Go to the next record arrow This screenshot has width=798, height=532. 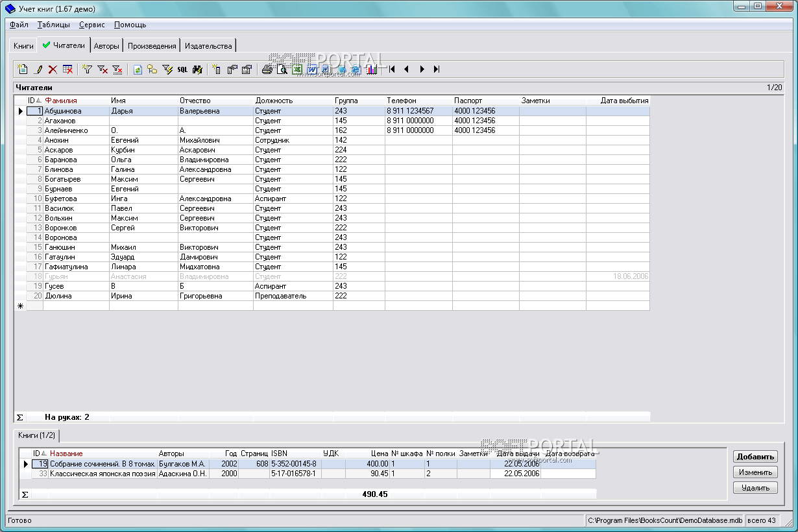422,69
